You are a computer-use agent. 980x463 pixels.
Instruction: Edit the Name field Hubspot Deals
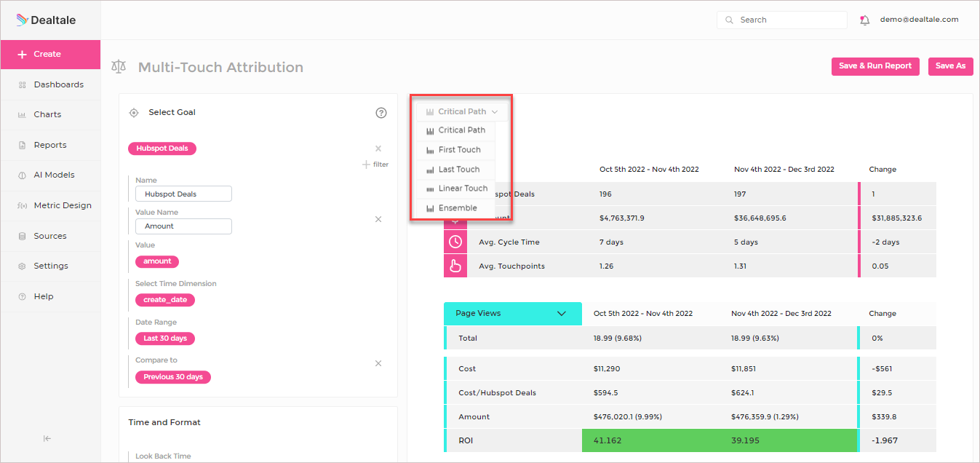point(183,194)
